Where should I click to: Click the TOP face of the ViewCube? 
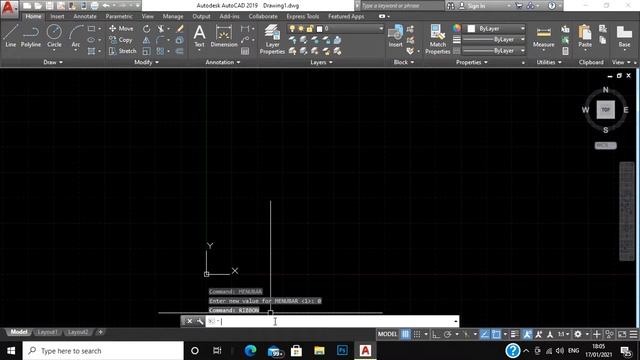click(606, 110)
